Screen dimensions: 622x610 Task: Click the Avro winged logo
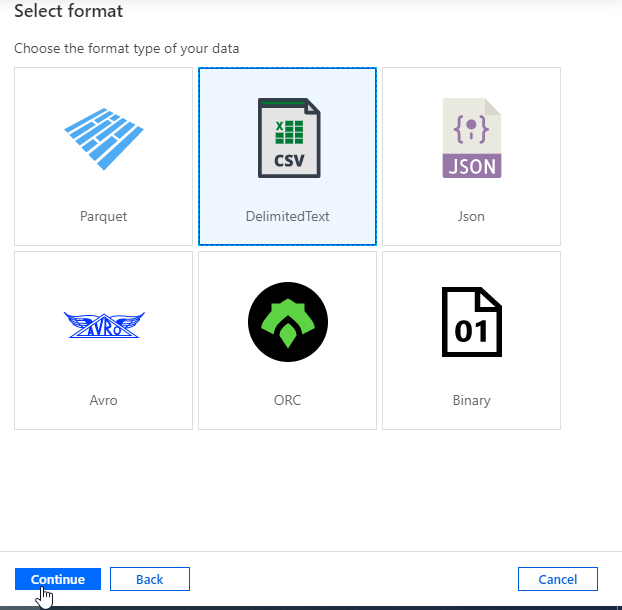click(103, 324)
